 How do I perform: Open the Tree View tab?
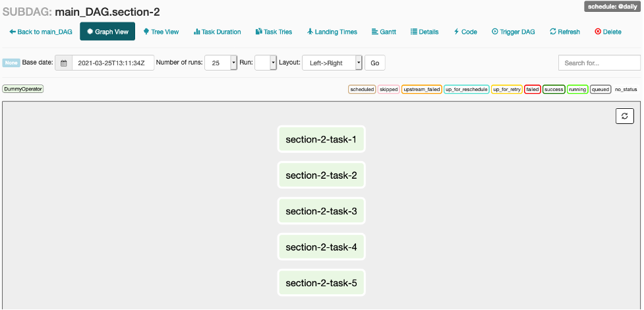[161, 32]
